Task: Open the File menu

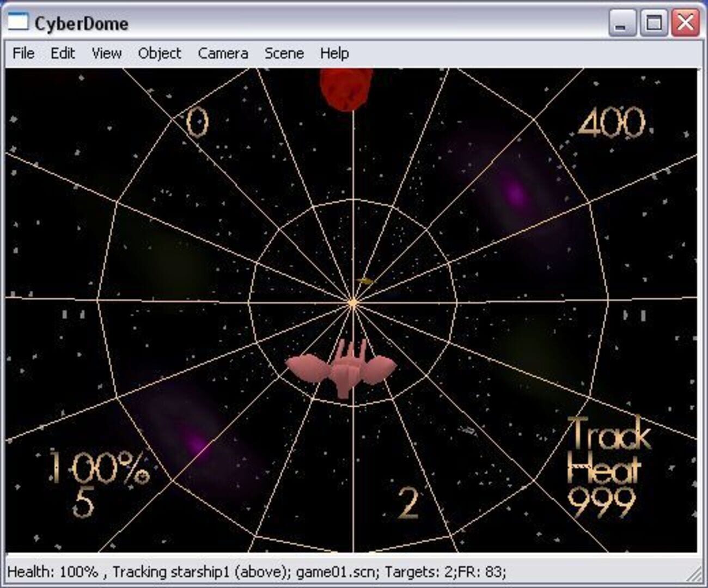Action: pyautogui.click(x=23, y=53)
